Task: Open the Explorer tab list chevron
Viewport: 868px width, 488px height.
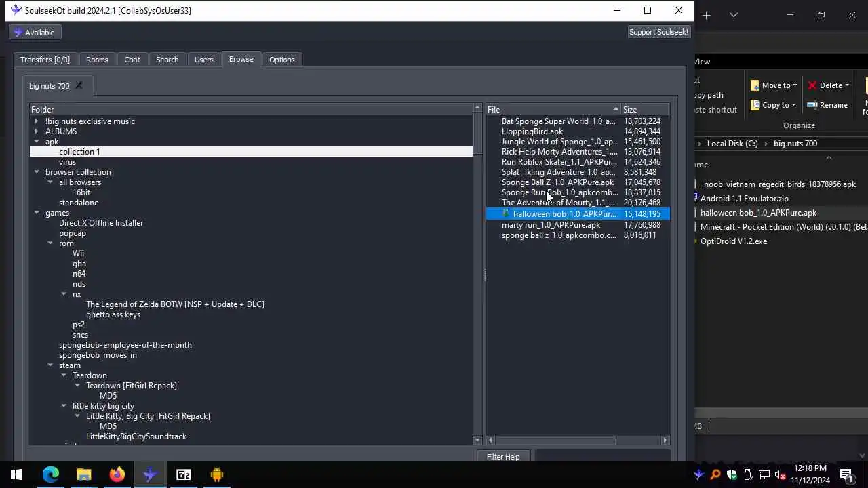Action: tap(734, 15)
